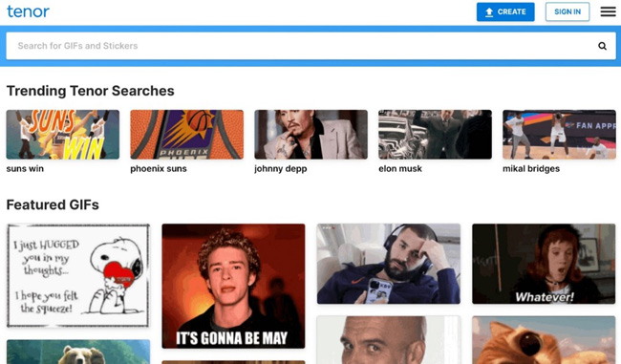Click the "johnny depp" text label
Image resolution: width=621 pixels, height=364 pixels.
click(280, 169)
